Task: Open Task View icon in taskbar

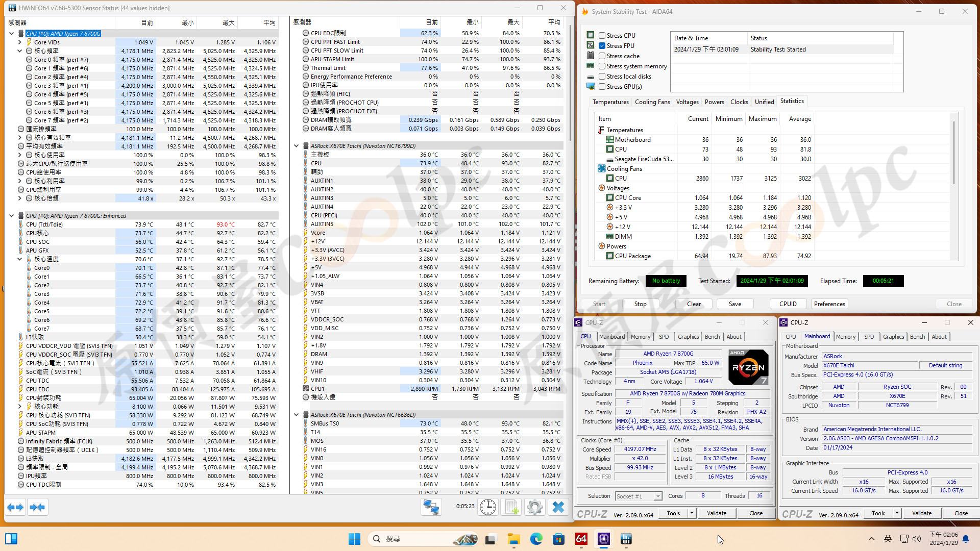Action: click(491, 539)
